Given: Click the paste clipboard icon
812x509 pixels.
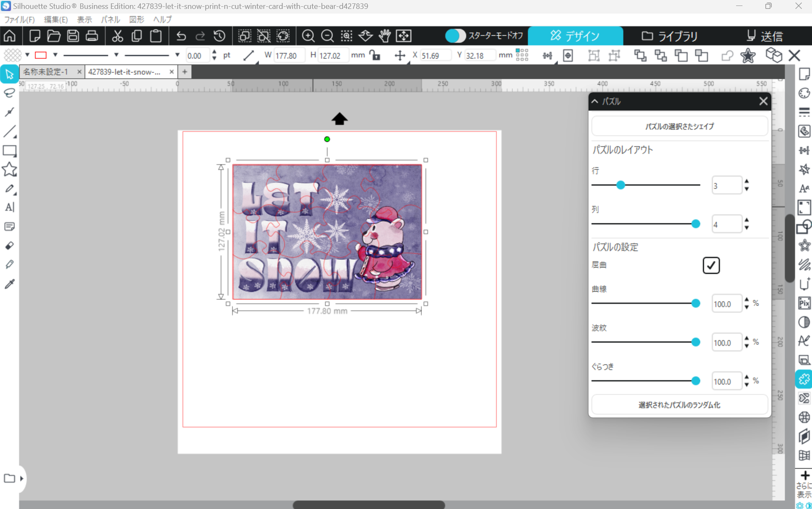Looking at the screenshot, I should (156, 36).
